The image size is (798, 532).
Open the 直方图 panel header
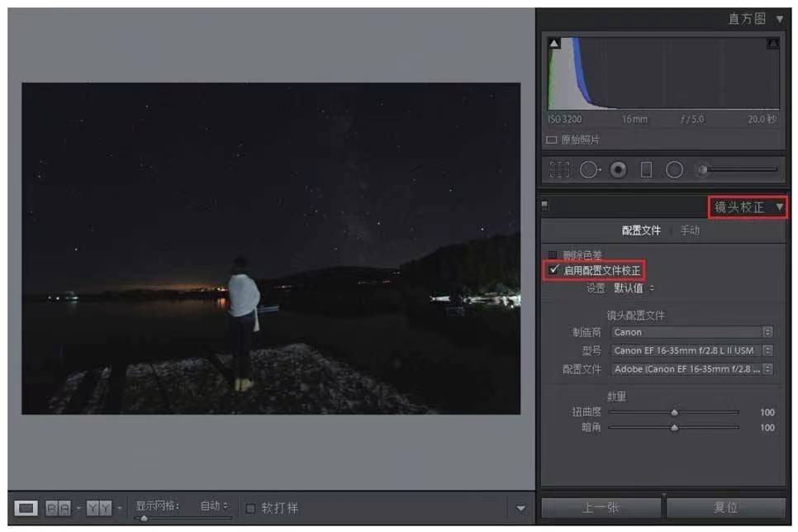click(x=747, y=19)
